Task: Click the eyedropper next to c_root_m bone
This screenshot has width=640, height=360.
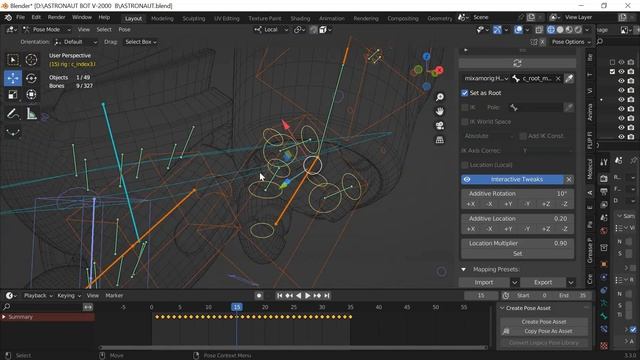Action: (569, 78)
